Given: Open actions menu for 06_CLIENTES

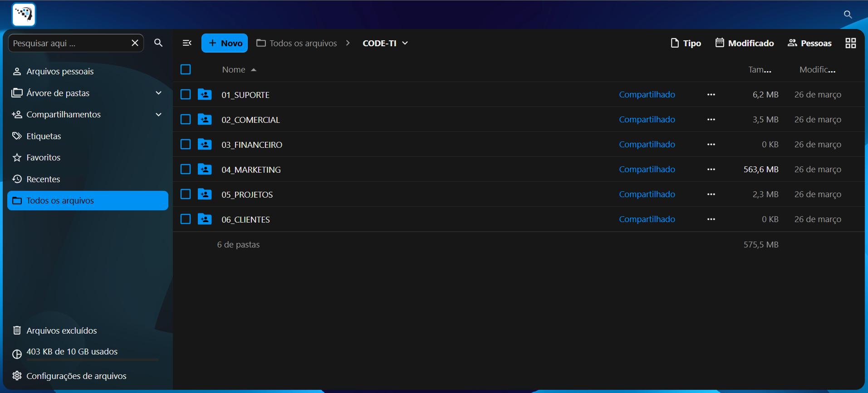Looking at the screenshot, I should [711, 219].
